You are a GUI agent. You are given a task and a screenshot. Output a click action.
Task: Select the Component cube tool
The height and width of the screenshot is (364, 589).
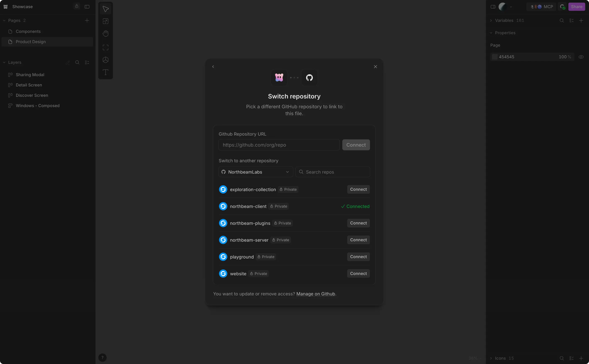pos(106,60)
